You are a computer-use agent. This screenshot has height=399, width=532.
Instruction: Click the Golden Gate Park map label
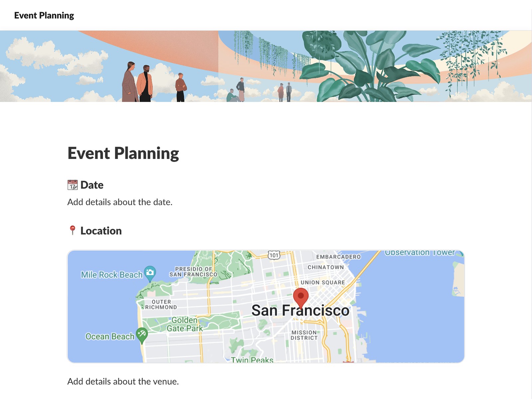click(185, 324)
